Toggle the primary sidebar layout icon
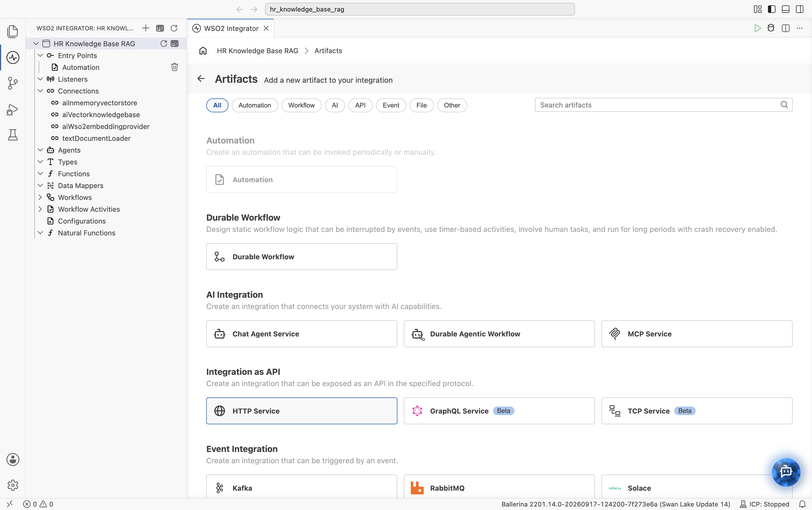The height and width of the screenshot is (510, 812). tap(771, 9)
